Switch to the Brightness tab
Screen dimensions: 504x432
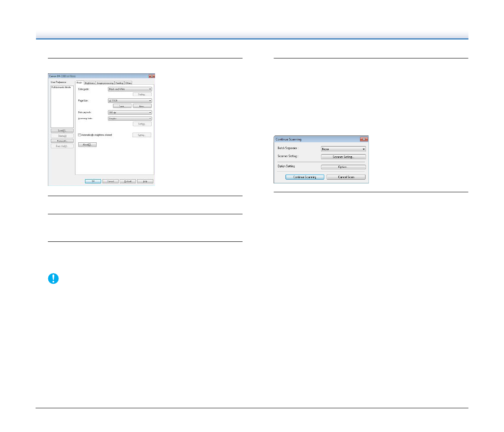(x=89, y=83)
